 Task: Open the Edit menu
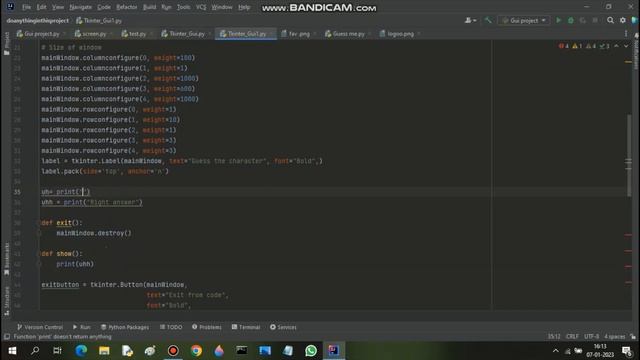coord(41,7)
